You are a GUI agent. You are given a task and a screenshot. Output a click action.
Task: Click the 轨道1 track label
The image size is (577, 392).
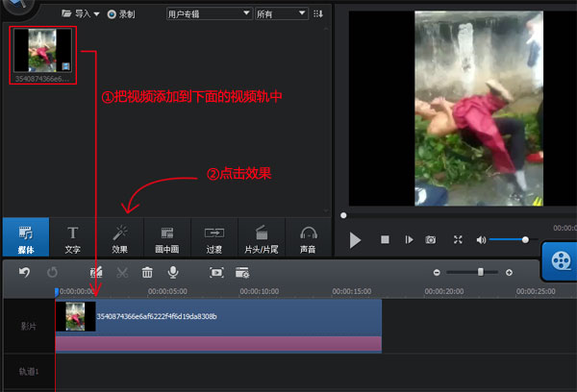click(29, 372)
